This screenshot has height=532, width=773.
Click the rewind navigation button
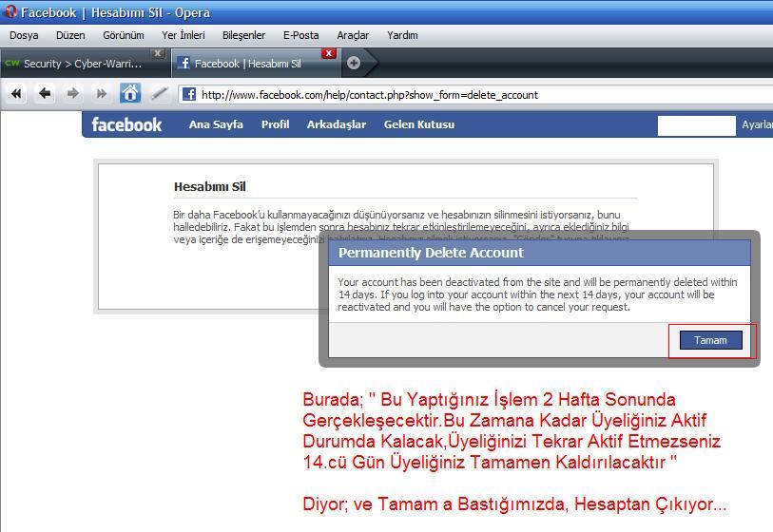[15, 94]
